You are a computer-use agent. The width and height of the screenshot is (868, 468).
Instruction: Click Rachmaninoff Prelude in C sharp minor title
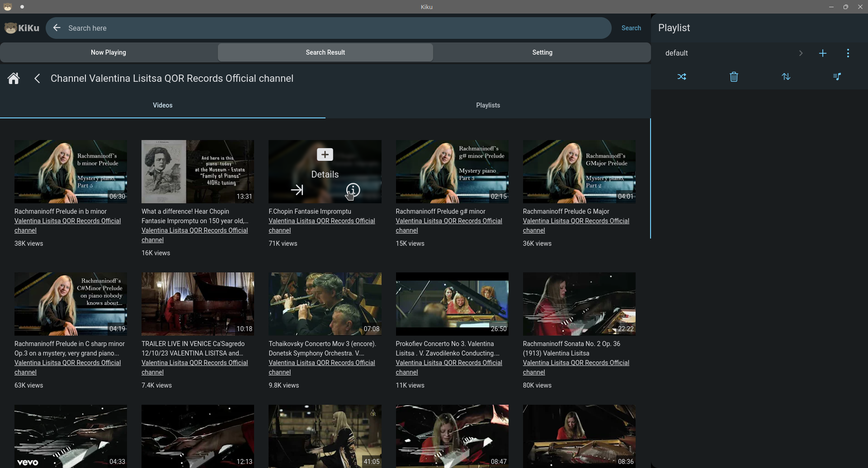click(x=70, y=349)
